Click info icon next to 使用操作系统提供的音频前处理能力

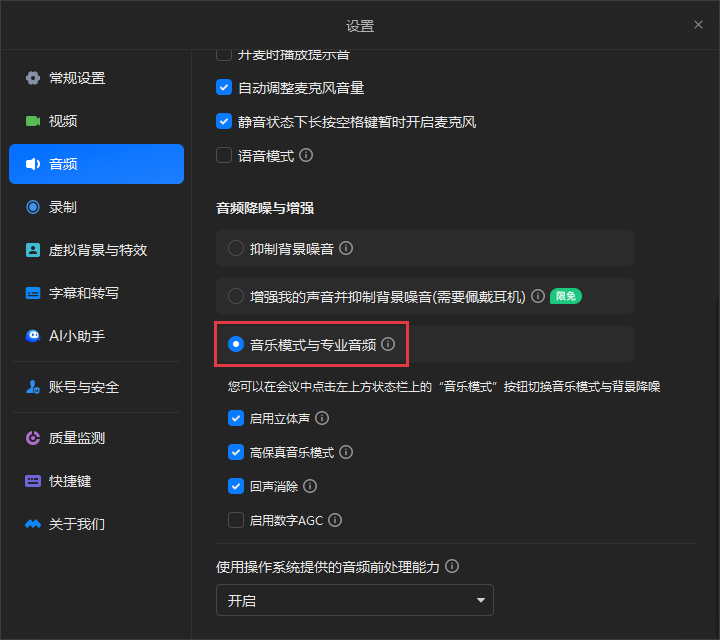point(452,566)
